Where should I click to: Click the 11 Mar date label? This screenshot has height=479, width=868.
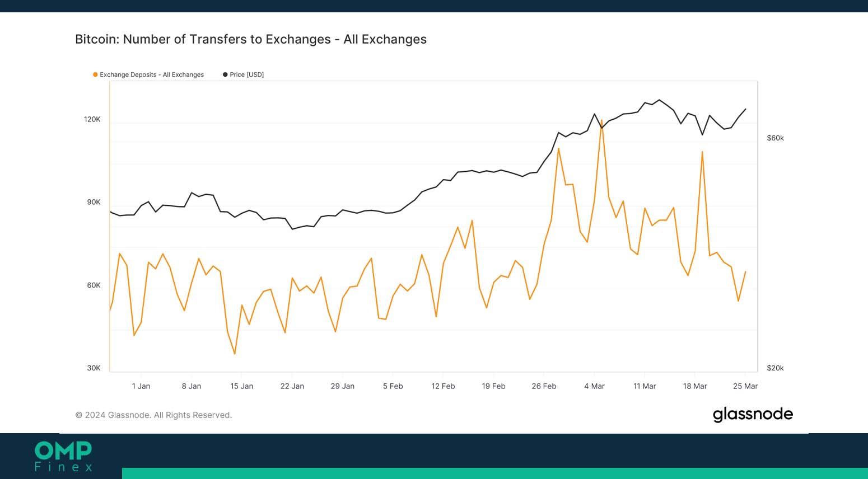click(x=645, y=386)
